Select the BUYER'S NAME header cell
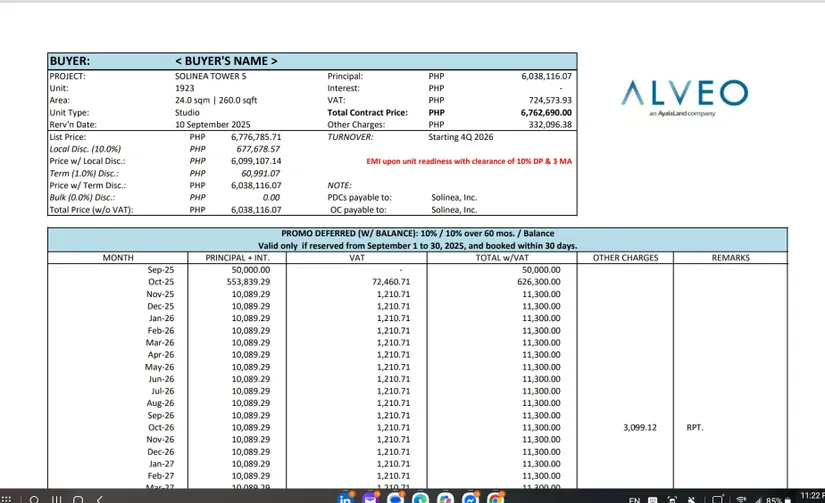Screen dimensions: 825x503 [x=226, y=61]
